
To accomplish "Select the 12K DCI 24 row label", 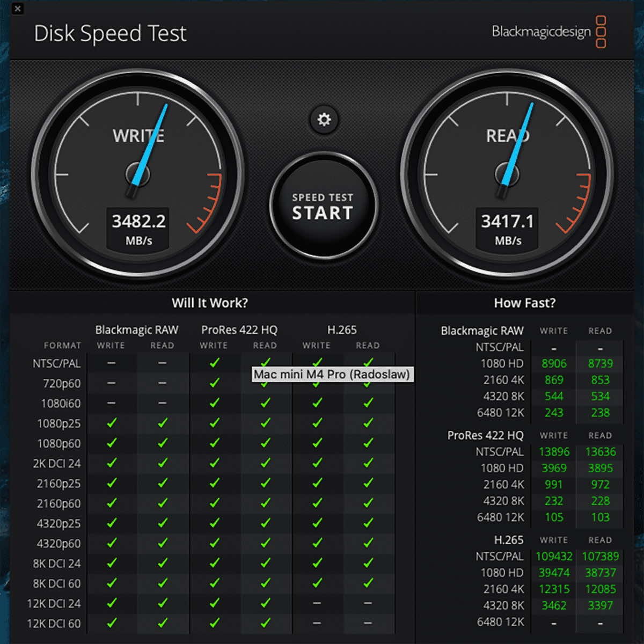I will click(54, 604).
